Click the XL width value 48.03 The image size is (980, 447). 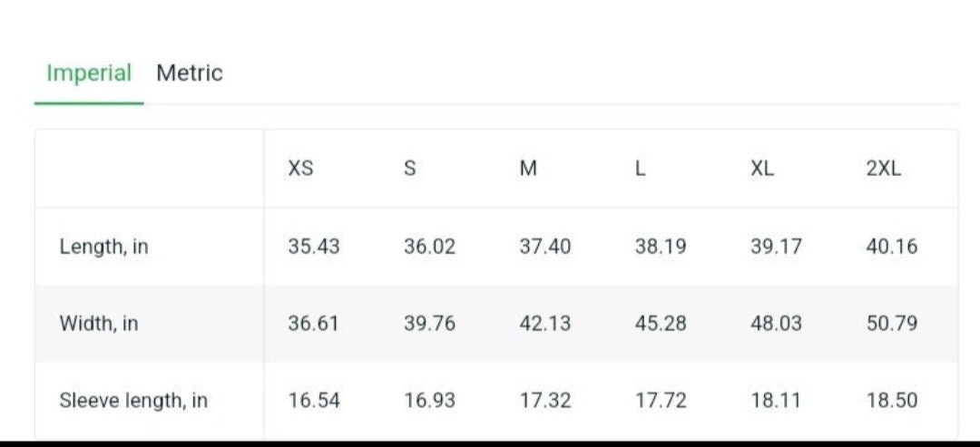coord(776,324)
